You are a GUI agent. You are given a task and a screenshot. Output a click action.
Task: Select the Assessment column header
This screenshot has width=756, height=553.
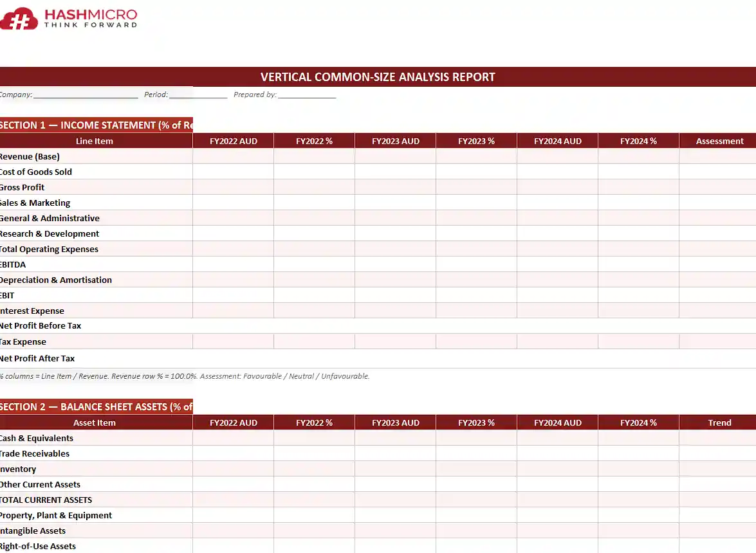[x=719, y=141]
